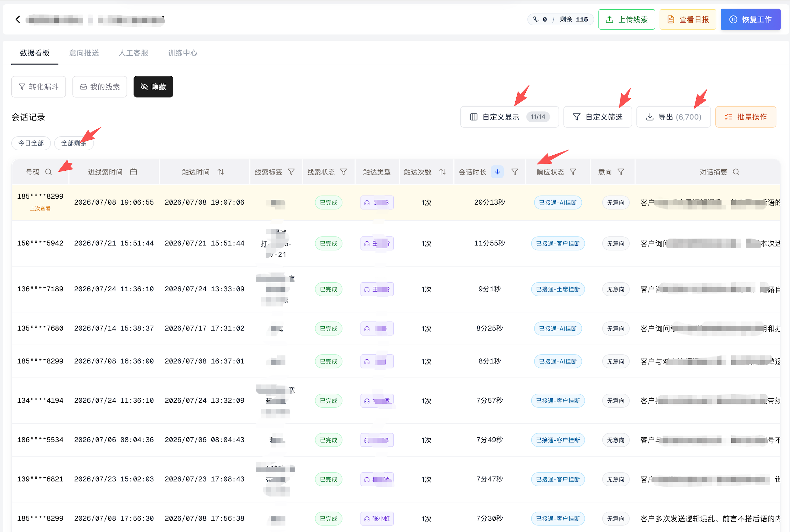Click 恢复工作 button
790x532 pixels.
[750, 19]
